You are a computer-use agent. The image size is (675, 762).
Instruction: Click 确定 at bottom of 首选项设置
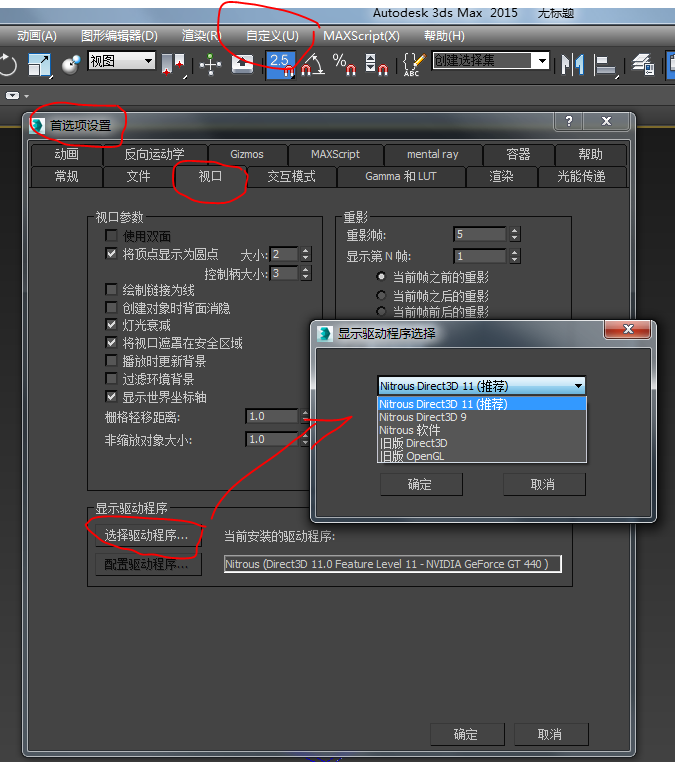tap(467, 734)
